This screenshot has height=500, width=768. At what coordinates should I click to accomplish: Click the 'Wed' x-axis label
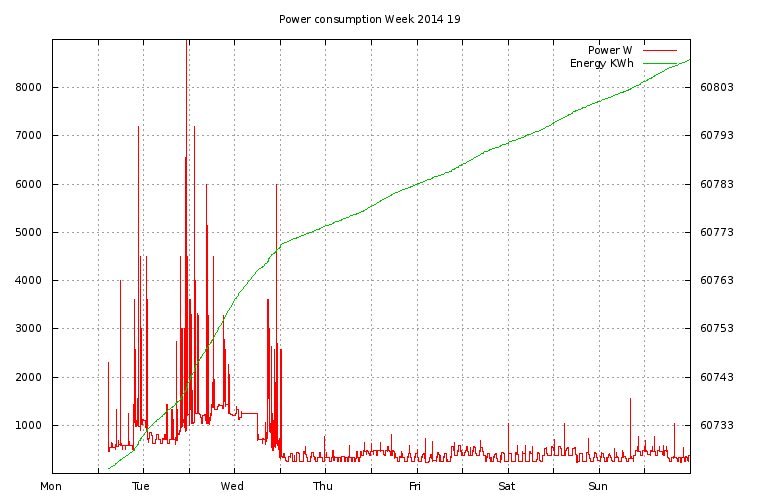coord(232,486)
